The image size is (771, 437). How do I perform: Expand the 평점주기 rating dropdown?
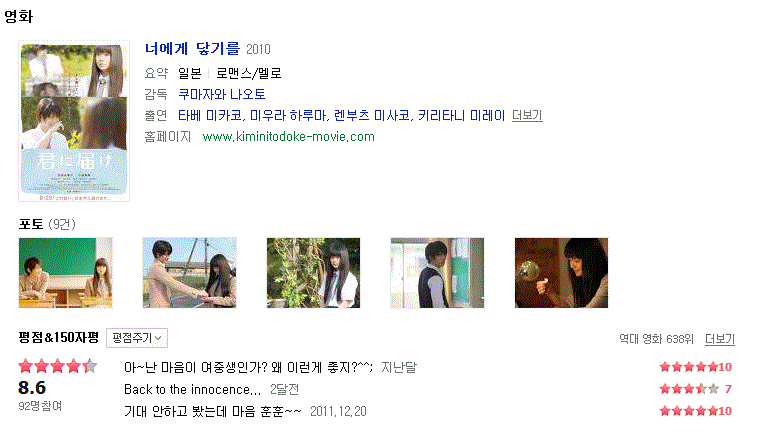point(137,338)
